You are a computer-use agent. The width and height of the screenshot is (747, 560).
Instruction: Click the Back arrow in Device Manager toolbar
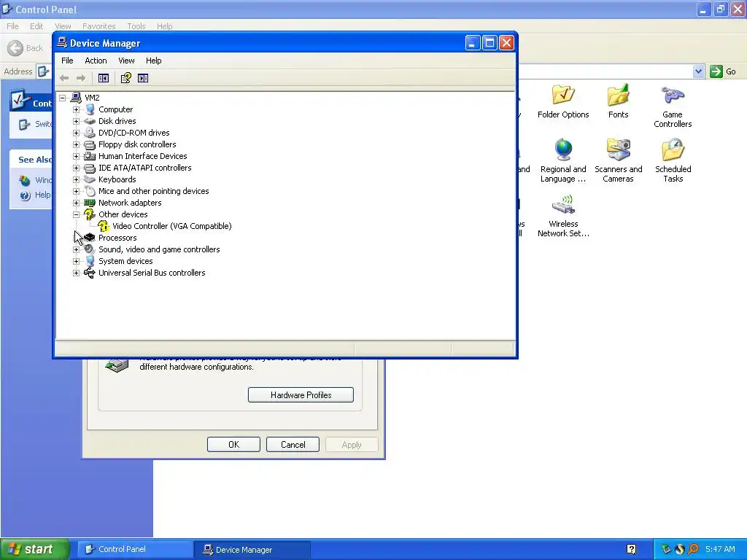(x=64, y=78)
